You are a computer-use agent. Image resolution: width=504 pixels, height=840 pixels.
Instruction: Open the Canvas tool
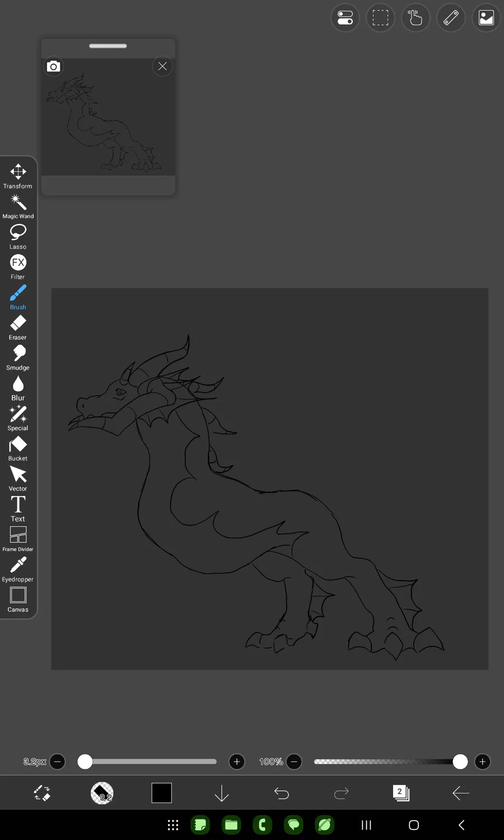coord(18,599)
